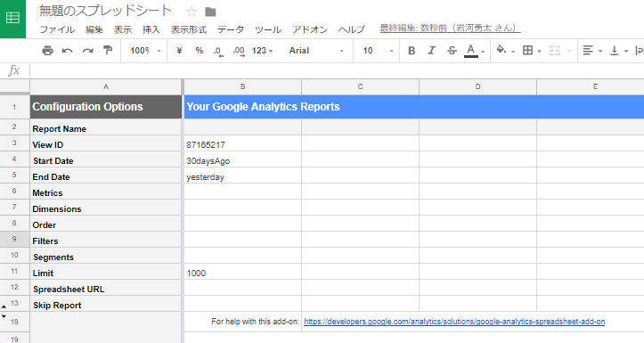Open the Google Sheets home icon

tap(12, 19)
